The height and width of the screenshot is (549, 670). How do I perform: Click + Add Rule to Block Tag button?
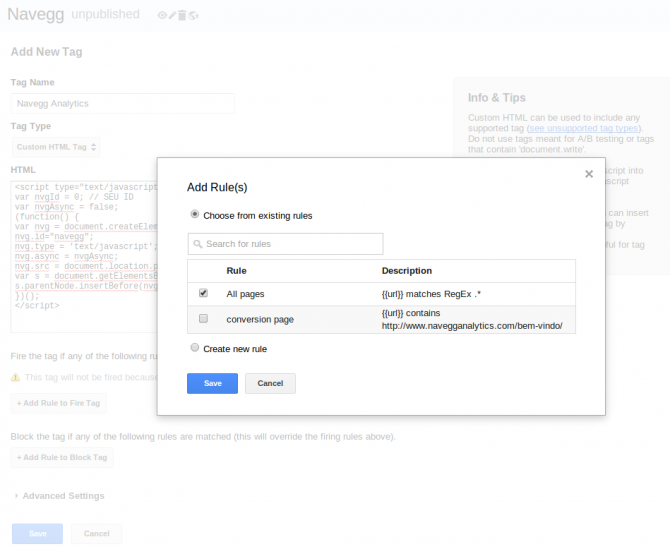point(62,457)
